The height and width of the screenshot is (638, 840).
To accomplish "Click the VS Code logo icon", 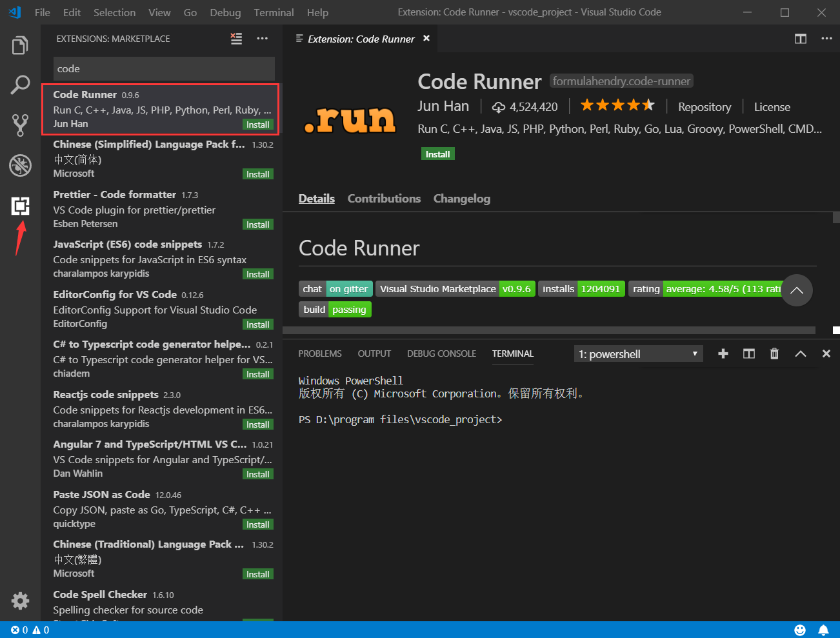I will point(14,12).
